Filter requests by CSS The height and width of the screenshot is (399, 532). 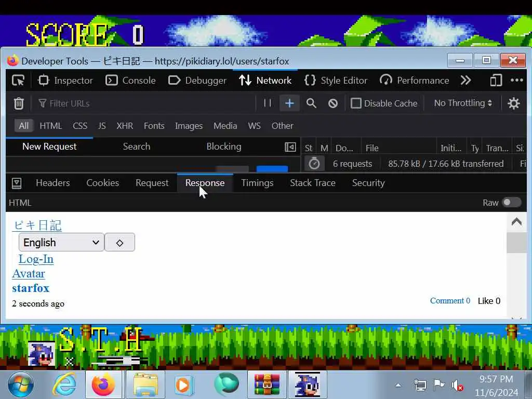pyautogui.click(x=80, y=126)
